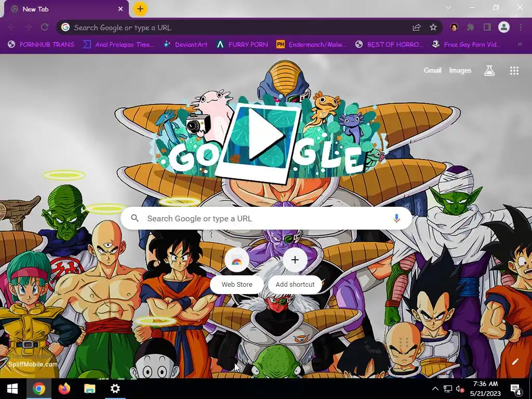Reload the page with refresh icon
This screenshot has height=399, width=532.
pos(45,27)
